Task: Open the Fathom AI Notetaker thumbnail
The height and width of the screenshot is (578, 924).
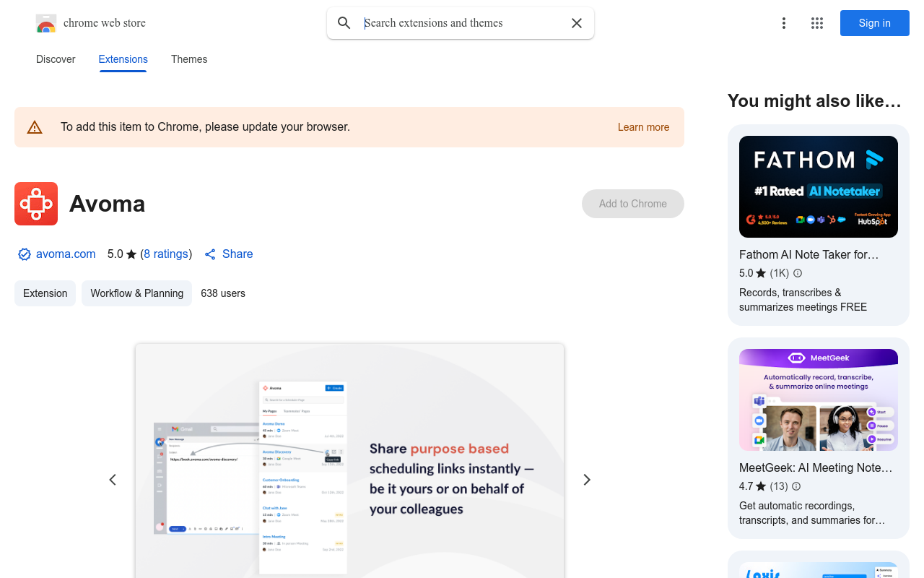Action: tap(819, 186)
